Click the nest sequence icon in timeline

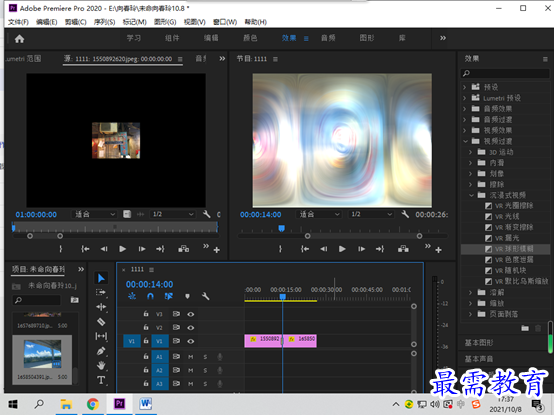pos(132,296)
